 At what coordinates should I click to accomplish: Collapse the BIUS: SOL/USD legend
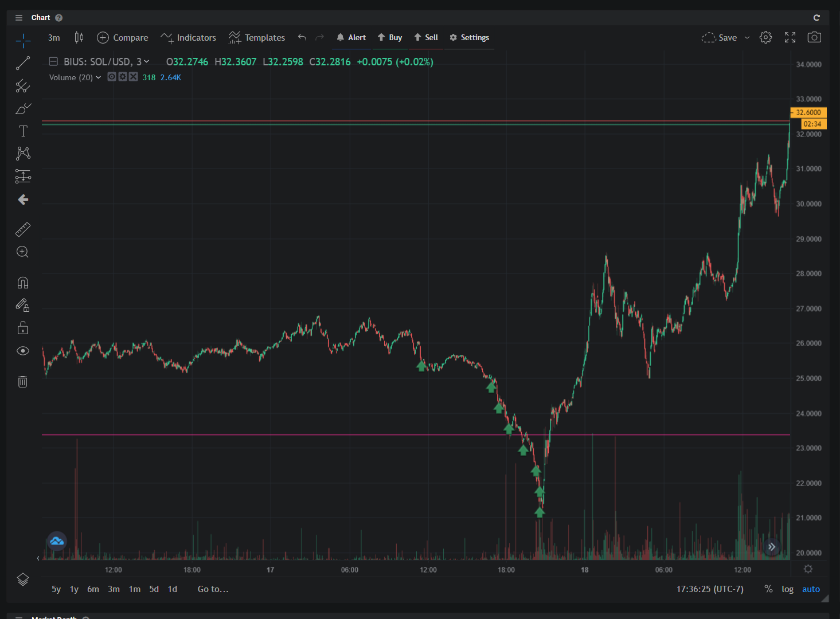[53, 62]
